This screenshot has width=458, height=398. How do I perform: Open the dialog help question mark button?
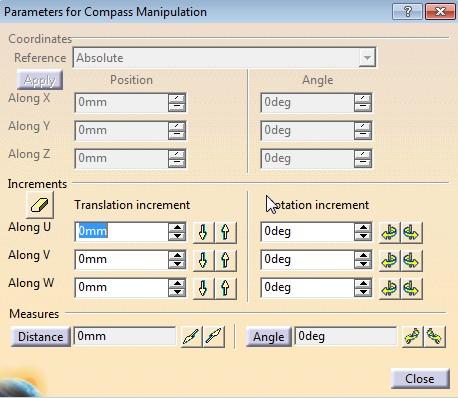click(x=407, y=12)
